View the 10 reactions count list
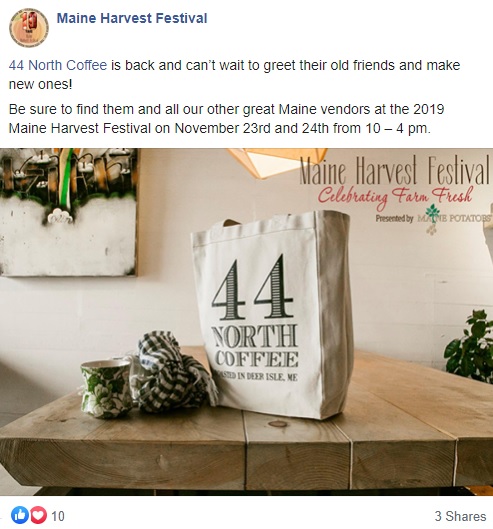The image size is (493, 529). (x=58, y=516)
